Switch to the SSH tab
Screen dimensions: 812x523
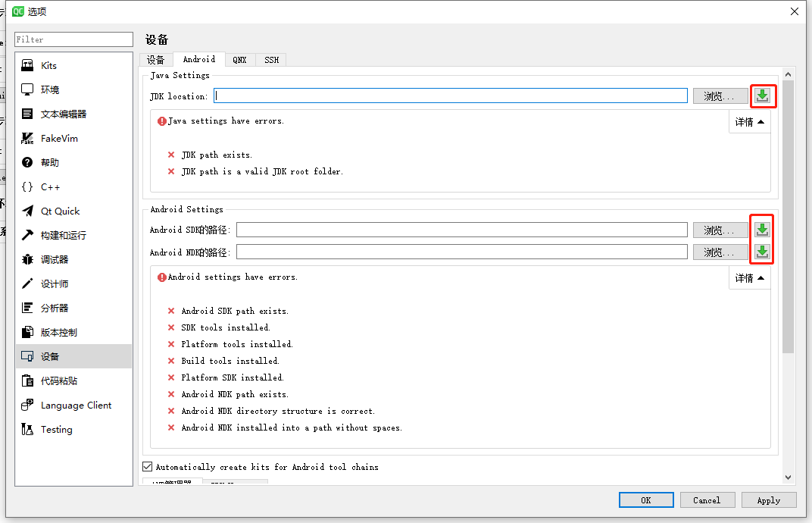pyautogui.click(x=271, y=59)
